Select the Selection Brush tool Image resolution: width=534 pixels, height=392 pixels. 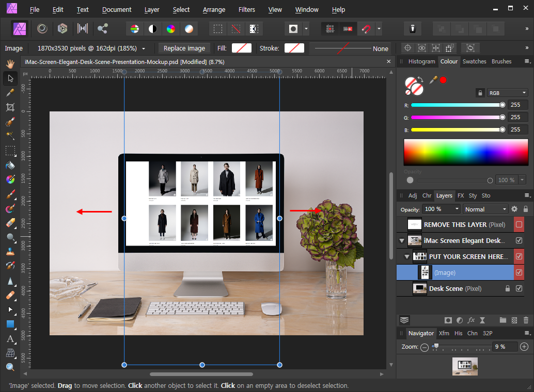(x=10, y=122)
